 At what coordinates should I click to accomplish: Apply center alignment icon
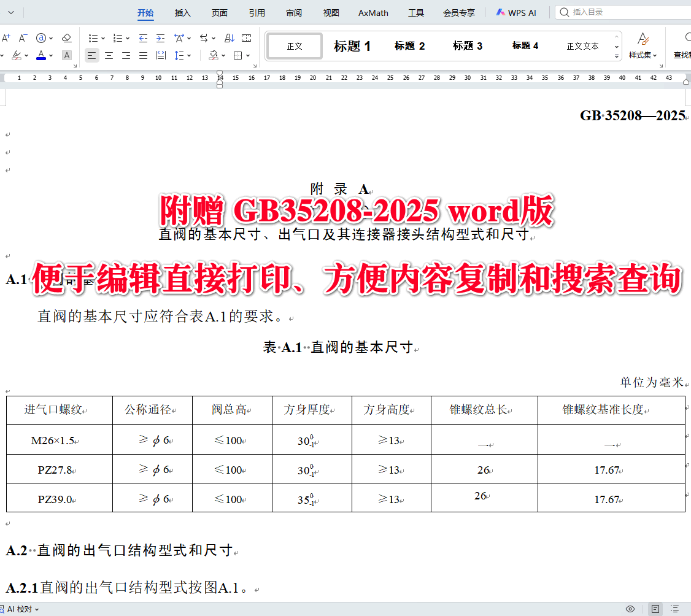coord(109,55)
